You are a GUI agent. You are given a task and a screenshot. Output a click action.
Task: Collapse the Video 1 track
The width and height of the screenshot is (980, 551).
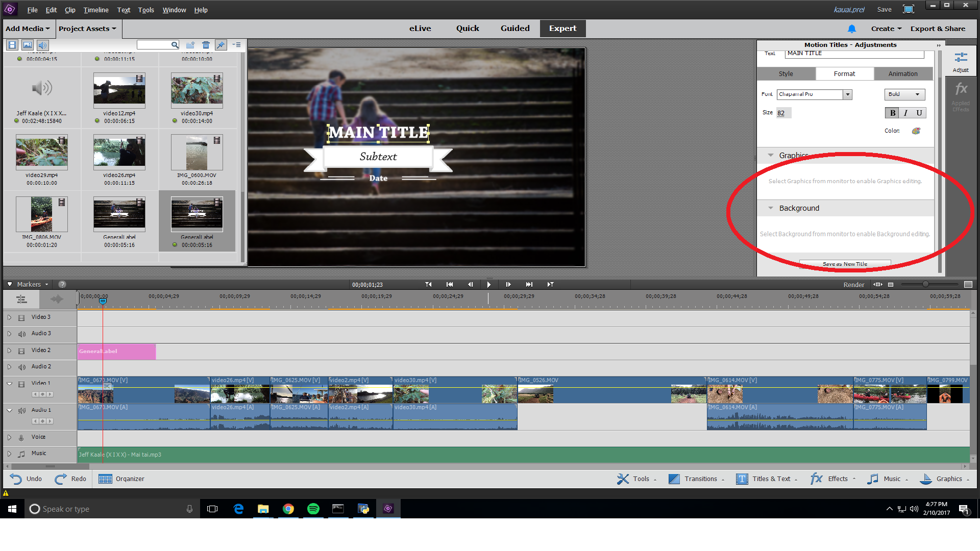[x=9, y=383]
